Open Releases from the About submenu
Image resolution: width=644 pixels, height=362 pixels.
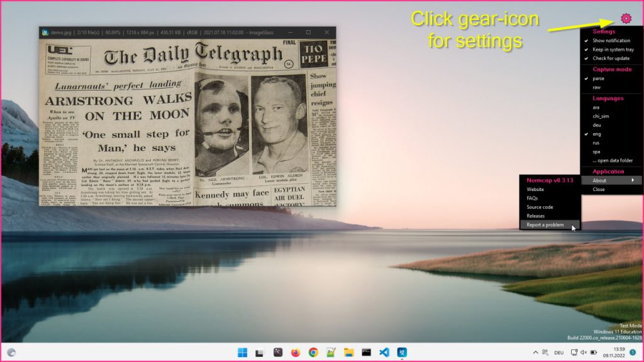click(550, 216)
